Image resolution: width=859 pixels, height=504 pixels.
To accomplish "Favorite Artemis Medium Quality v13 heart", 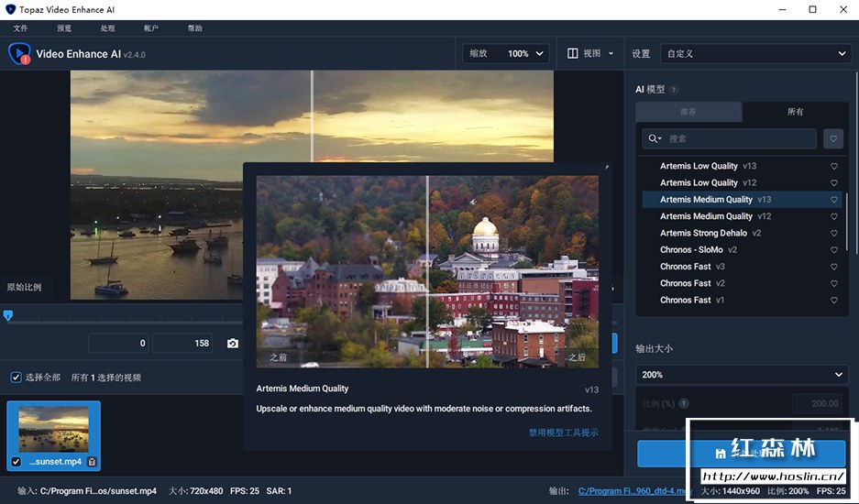I will 834,200.
